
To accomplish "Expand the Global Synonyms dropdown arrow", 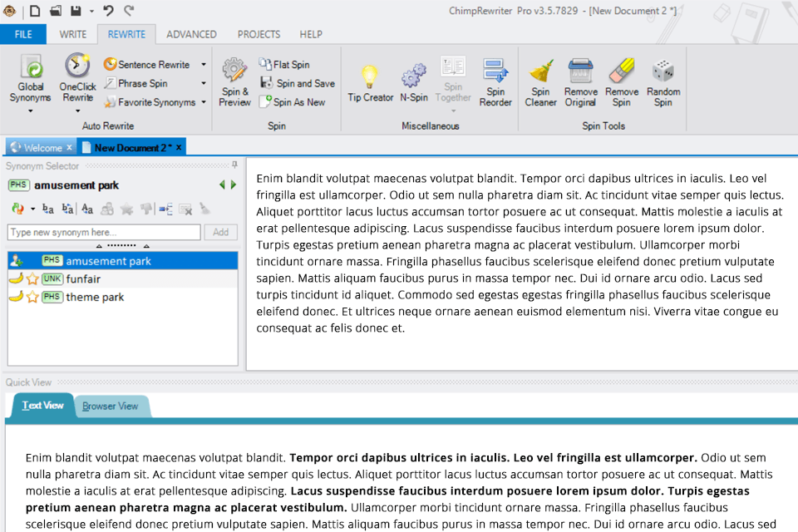I will (x=31, y=111).
